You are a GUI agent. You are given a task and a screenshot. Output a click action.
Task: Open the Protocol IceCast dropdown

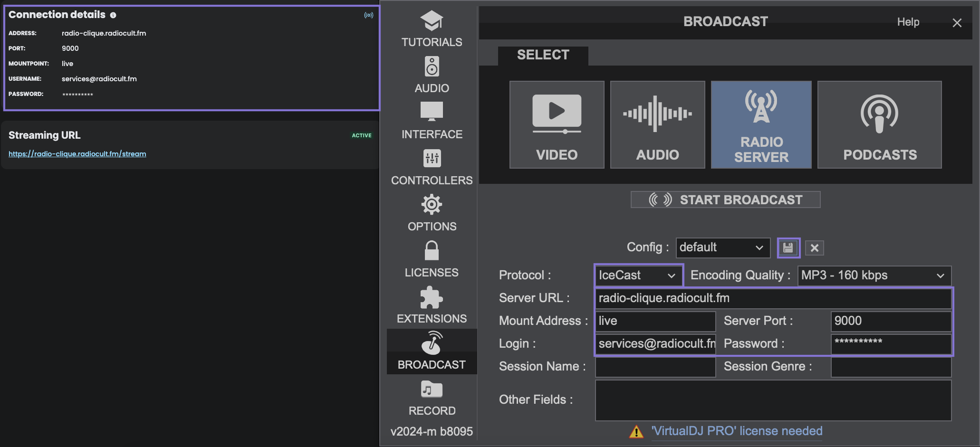pyautogui.click(x=638, y=275)
